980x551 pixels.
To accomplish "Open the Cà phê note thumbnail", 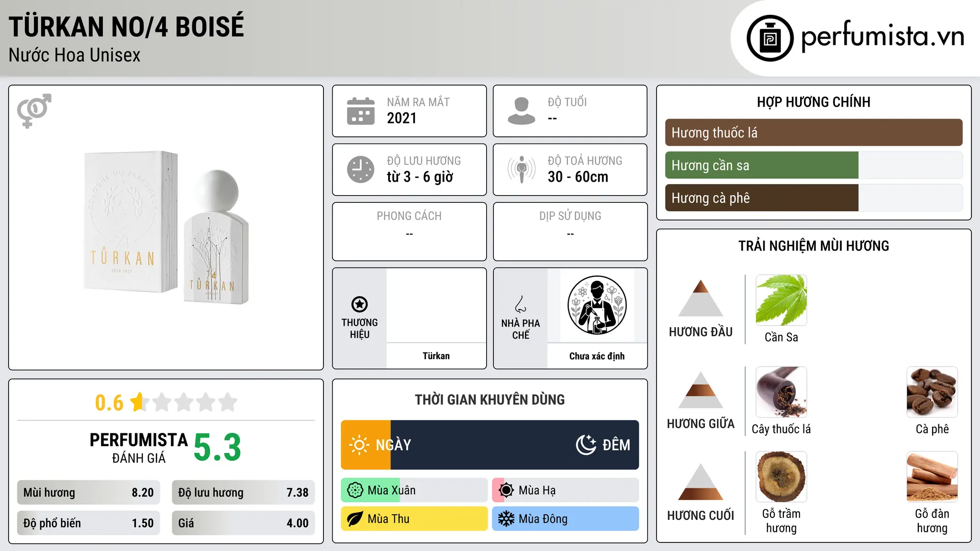I will point(932,392).
